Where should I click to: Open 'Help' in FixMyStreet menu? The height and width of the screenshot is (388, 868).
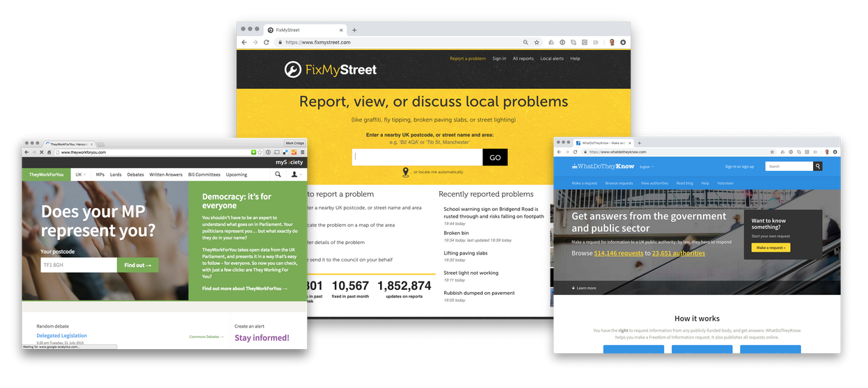[x=575, y=58]
